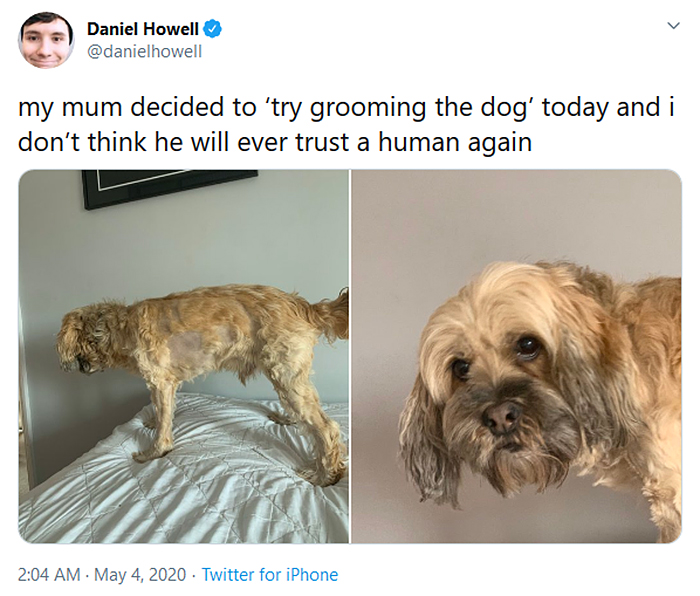Viewport: 700px width, 596px height.
Task: Click the tweet's first line of text
Action: point(346,108)
